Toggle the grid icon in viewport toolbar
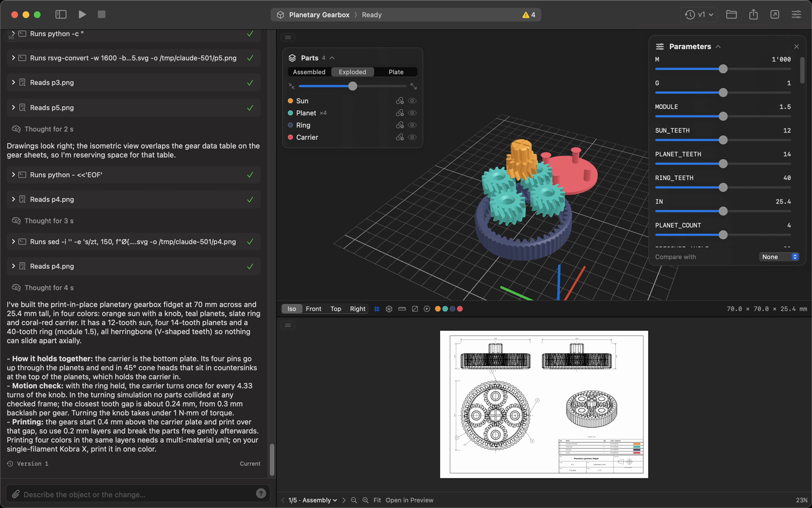 [377, 309]
